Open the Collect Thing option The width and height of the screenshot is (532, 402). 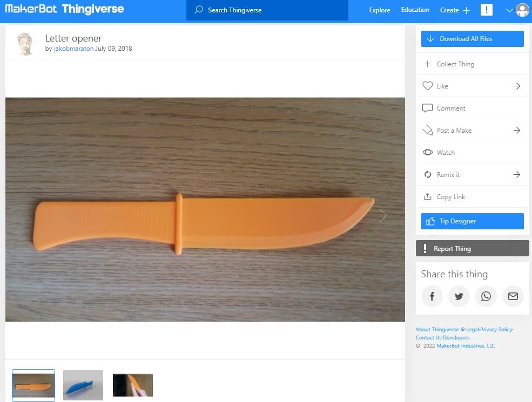(454, 64)
